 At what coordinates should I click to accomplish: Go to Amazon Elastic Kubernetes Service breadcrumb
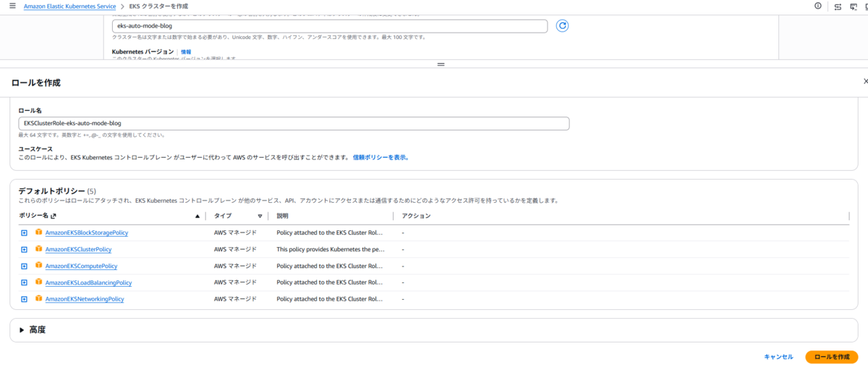pyautogui.click(x=69, y=6)
